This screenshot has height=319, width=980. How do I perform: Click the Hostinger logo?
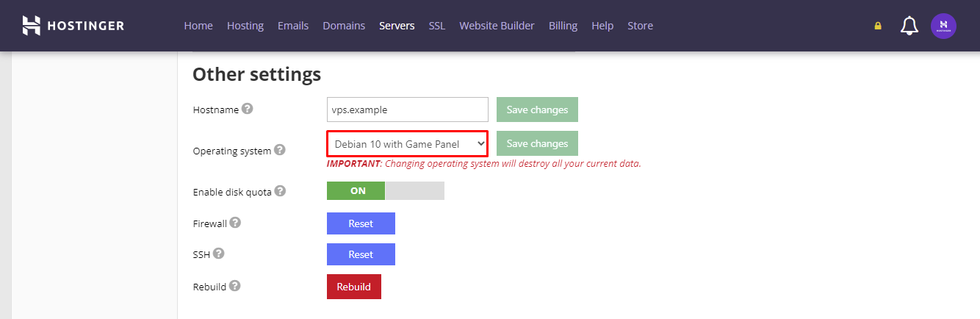[x=73, y=26]
